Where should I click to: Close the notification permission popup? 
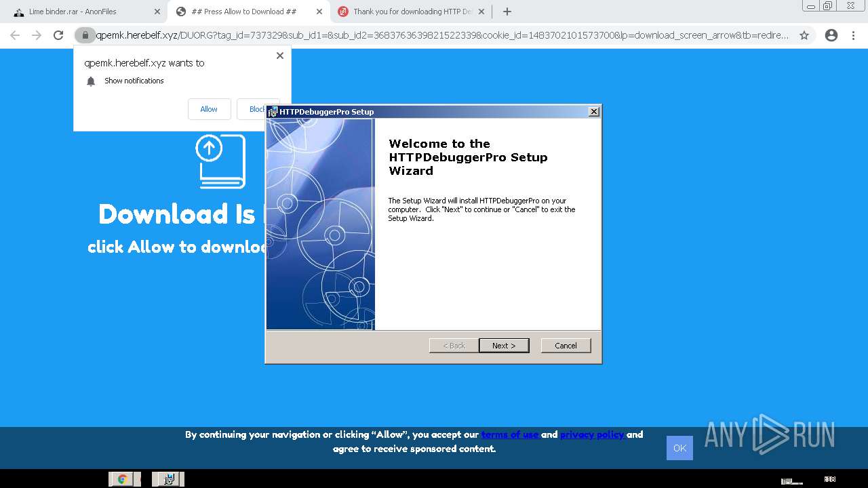coord(279,56)
